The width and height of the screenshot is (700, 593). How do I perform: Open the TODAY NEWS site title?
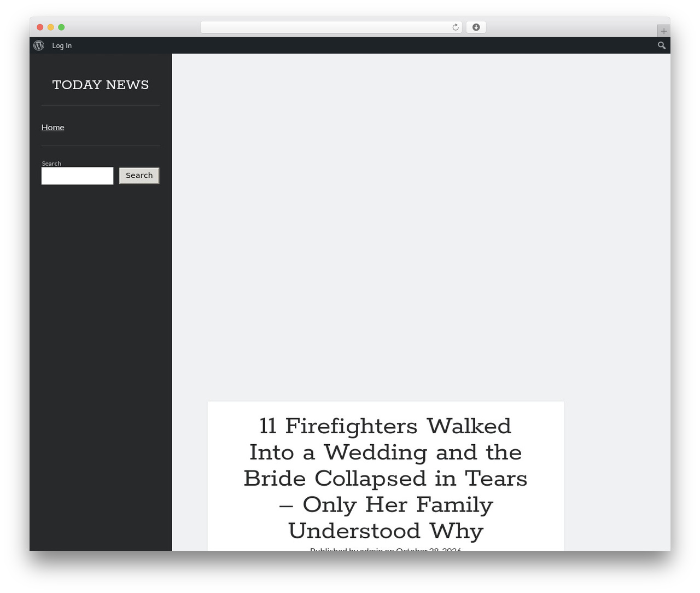pos(101,85)
